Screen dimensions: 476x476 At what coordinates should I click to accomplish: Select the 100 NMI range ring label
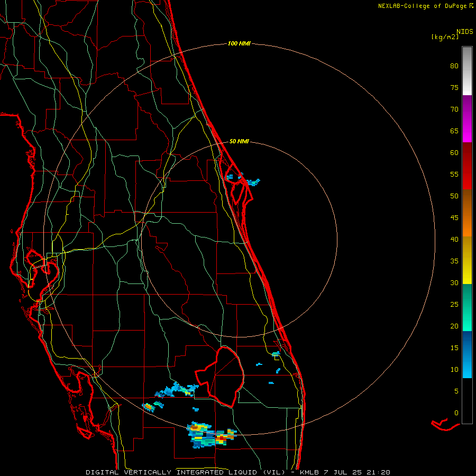pyautogui.click(x=239, y=44)
